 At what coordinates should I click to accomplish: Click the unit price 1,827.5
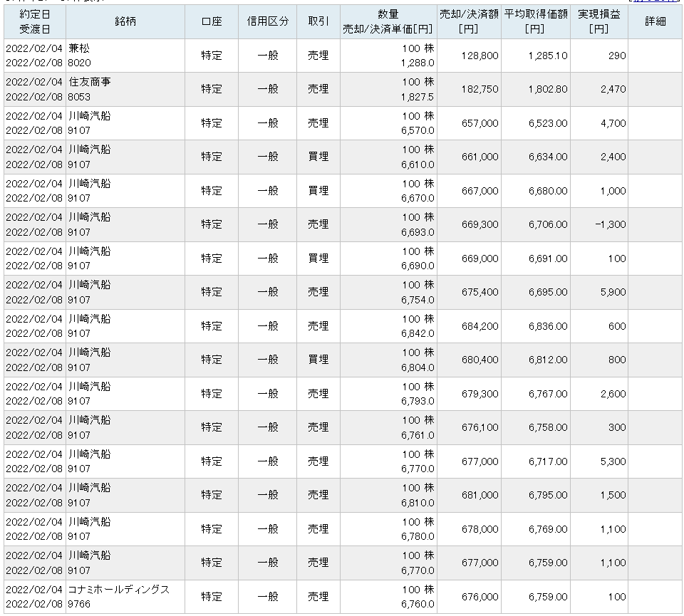click(x=418, y=97)
